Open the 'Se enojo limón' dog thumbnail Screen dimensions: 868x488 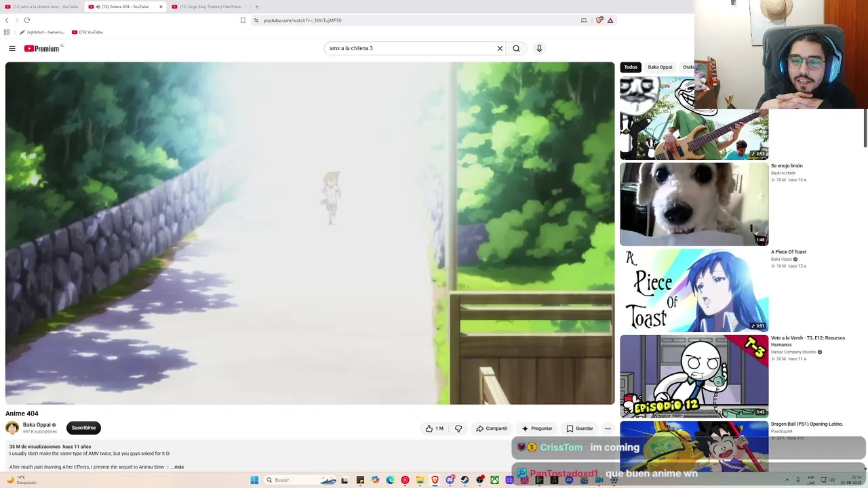(x=694, y=204)
